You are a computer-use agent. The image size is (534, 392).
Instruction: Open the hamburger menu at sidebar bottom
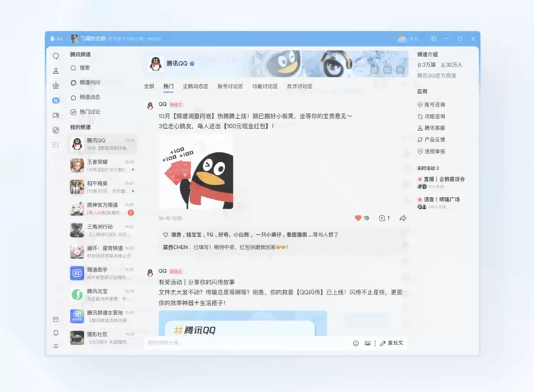coord(56,346)
